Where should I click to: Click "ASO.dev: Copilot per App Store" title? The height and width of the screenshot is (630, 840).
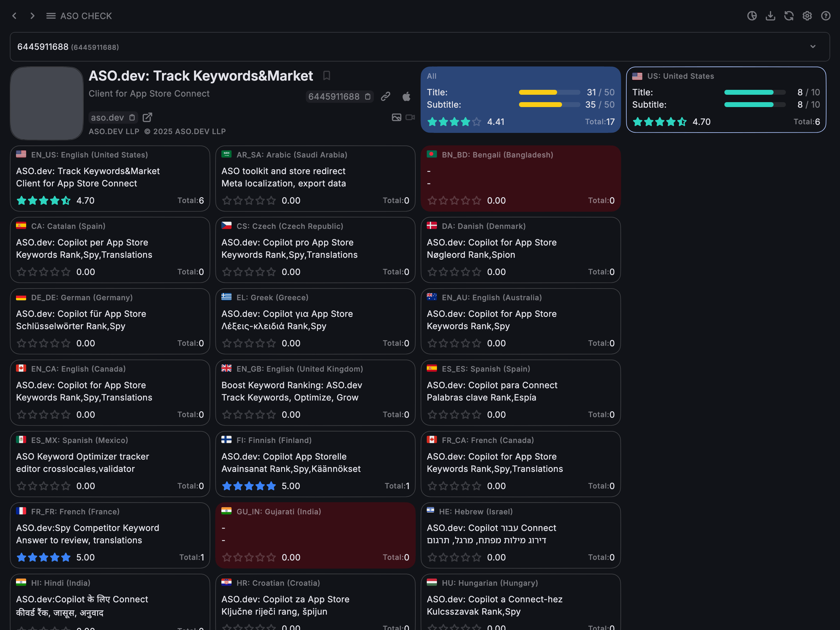click(x=82, y=242)
